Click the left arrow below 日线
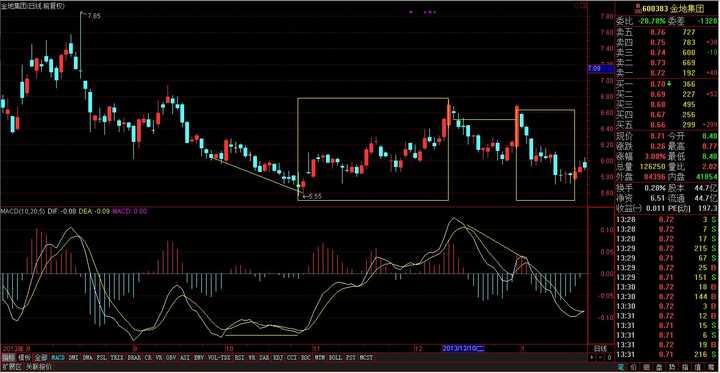Image resolution: width=720 pixels, height=373 pixels. tap(591, 357)
